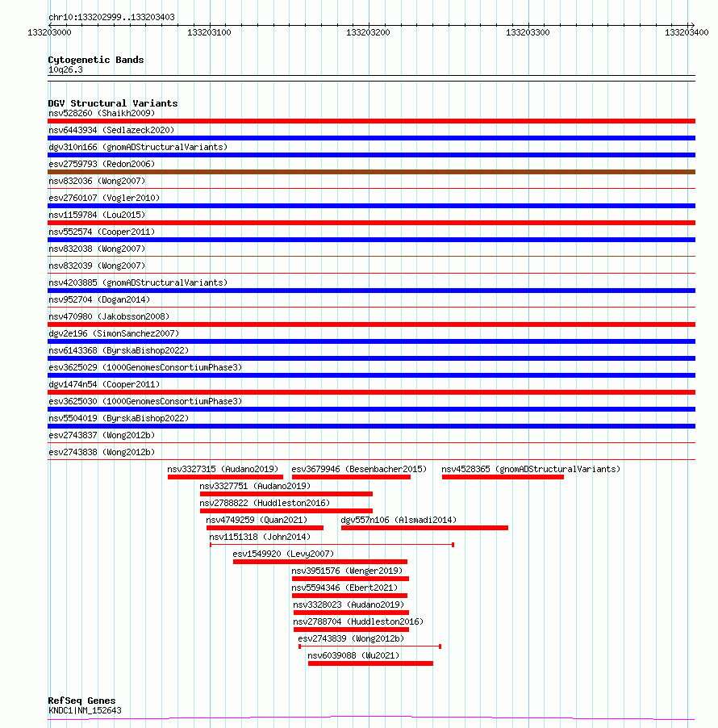Select esv3625030 (1000GenomesConsortiumPhase3) label
The image size is (718, 728).
pyautogui.click(x=145, y=401)
